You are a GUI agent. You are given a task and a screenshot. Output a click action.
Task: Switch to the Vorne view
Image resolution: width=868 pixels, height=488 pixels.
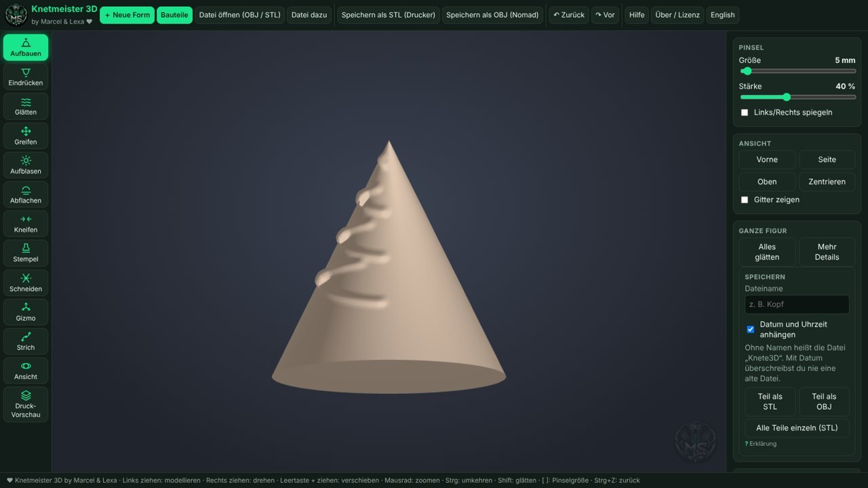pos(767,159)
